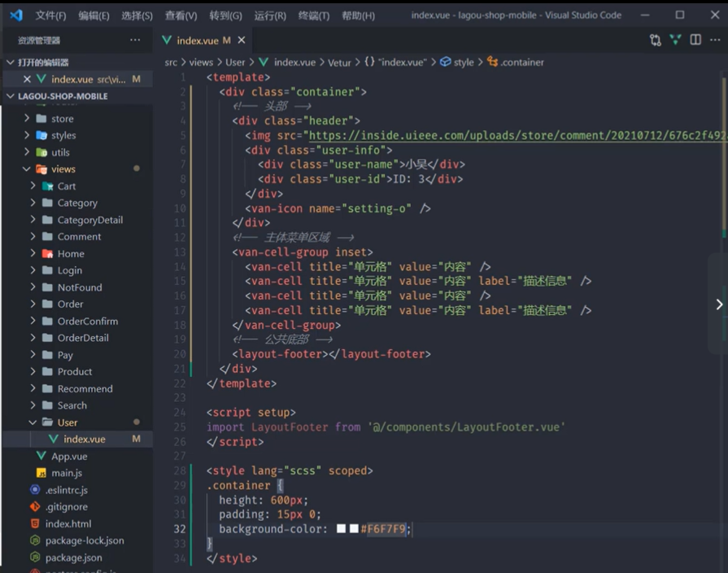Close the index.vue editor tab

tap(242, 41)
